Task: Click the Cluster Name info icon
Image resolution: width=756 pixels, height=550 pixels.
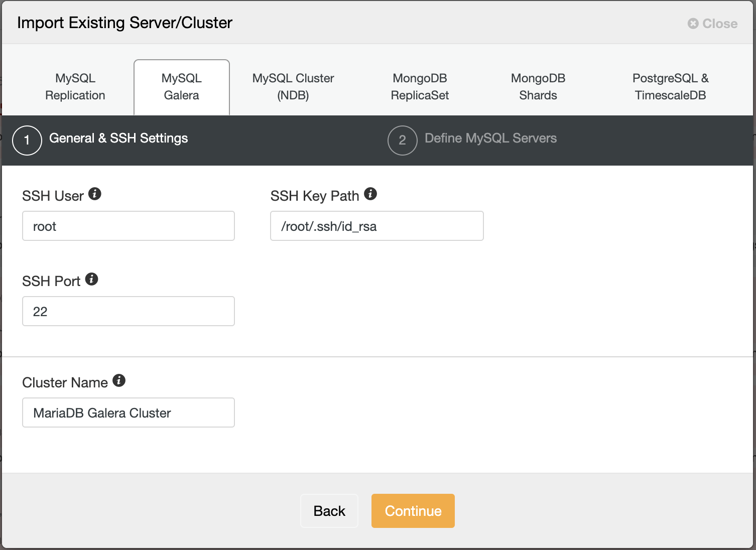Action: 119,380
